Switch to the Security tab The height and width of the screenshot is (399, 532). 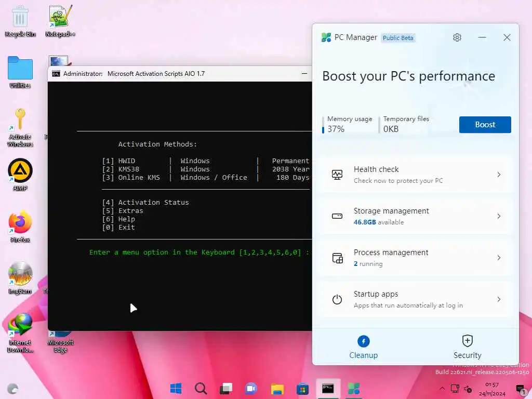coord(467,347)
